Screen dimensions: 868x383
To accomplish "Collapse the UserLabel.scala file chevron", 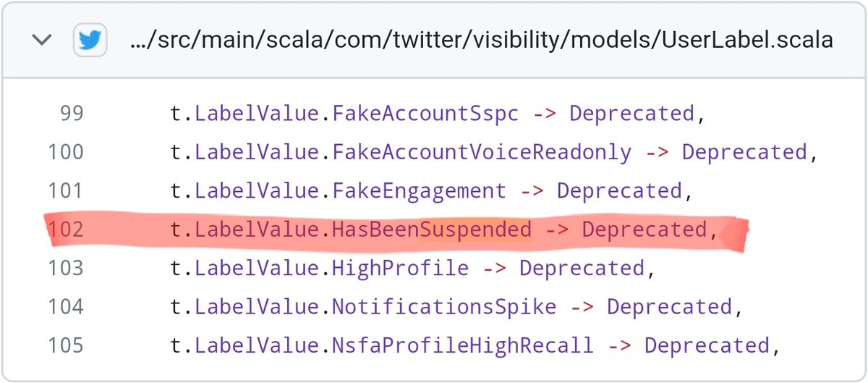I will (x=42, y=41).
